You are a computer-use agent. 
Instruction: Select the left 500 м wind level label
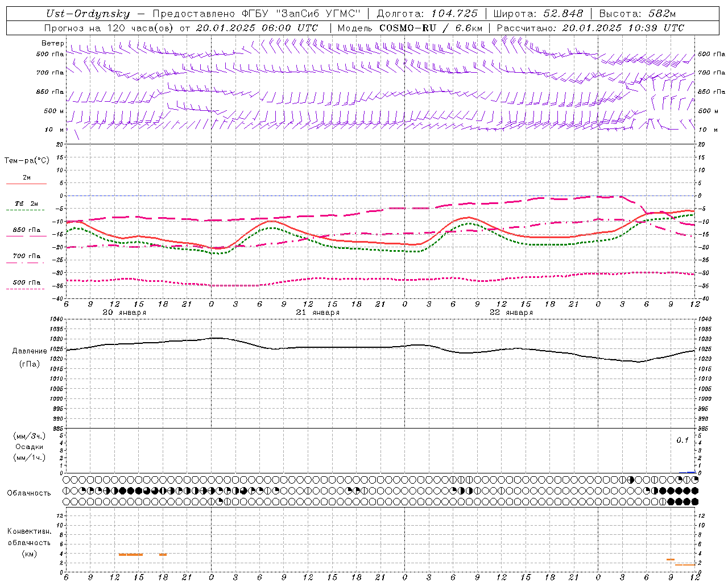pyautogui.click(x=54, y=111)
